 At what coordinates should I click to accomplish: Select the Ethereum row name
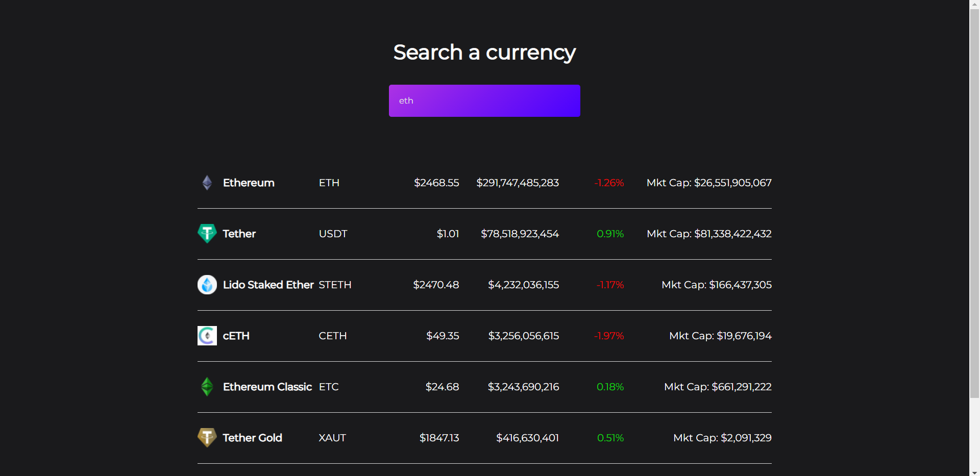(248, 182)
